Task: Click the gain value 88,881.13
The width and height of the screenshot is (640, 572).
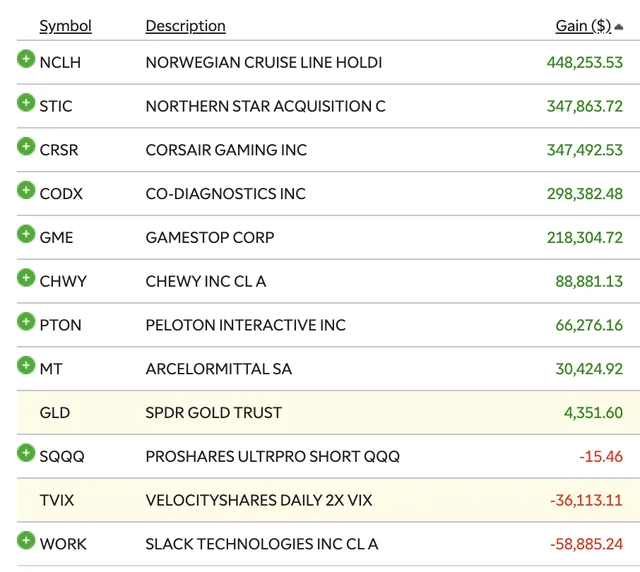Action: (589, 281)
